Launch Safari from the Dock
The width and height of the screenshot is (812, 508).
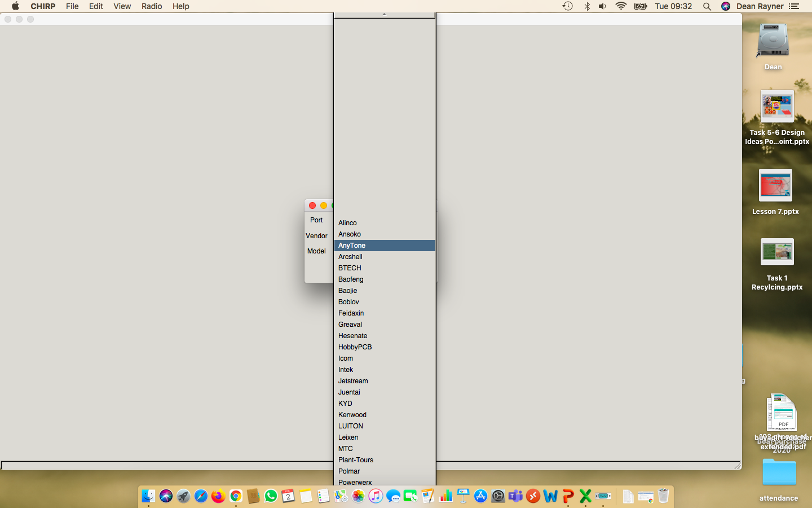(x=201, y=496)
